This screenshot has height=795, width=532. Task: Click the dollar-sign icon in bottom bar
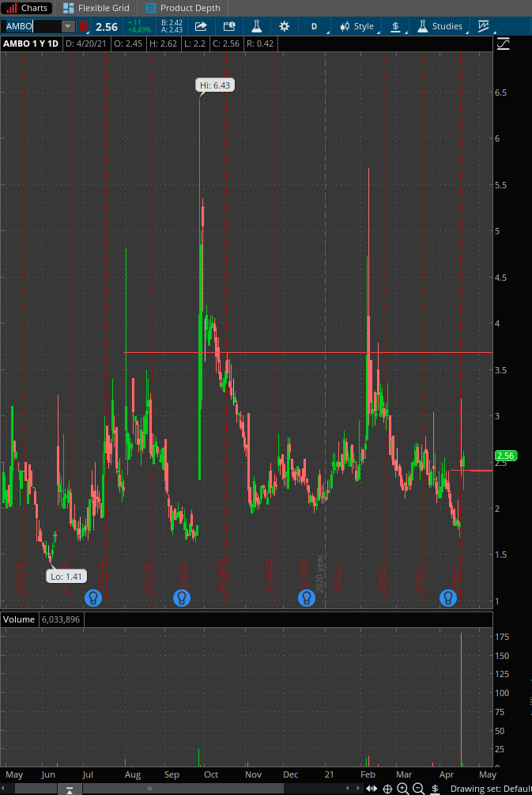(x=435, y=789)
